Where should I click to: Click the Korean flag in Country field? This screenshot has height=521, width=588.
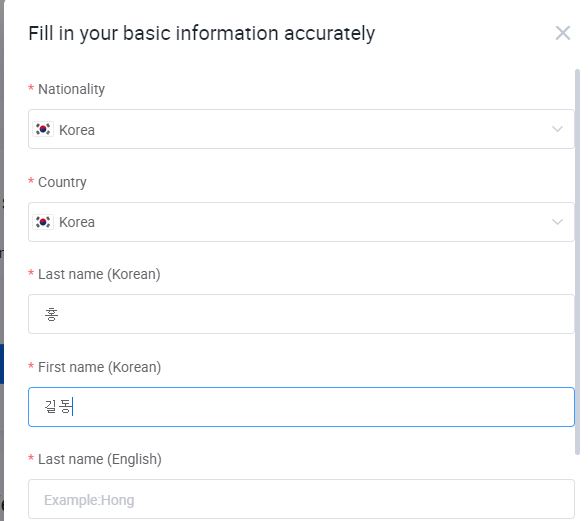[x=43, y=222]
